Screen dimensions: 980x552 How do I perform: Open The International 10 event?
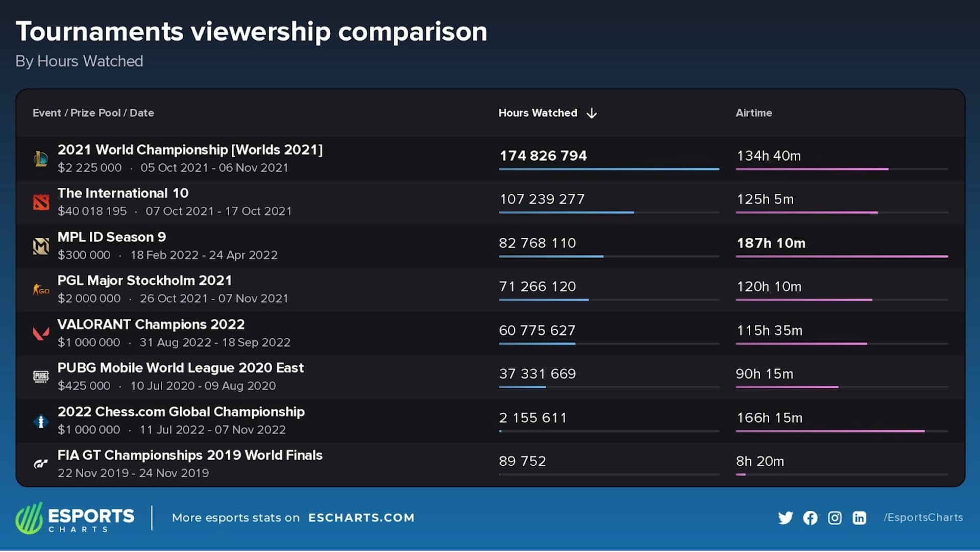point(123,193)
